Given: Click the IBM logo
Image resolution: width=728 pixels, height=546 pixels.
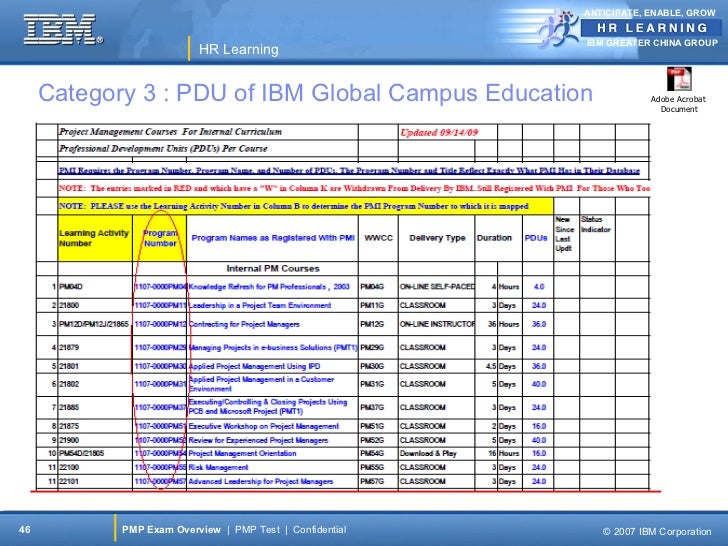Looking at the screenshot, I should click(63, 29).
